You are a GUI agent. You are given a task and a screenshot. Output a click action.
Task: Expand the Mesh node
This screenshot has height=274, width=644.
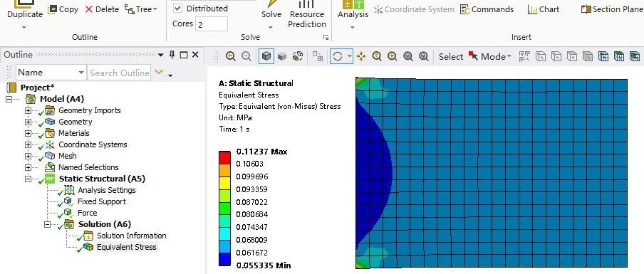click(x=28, y=156)
